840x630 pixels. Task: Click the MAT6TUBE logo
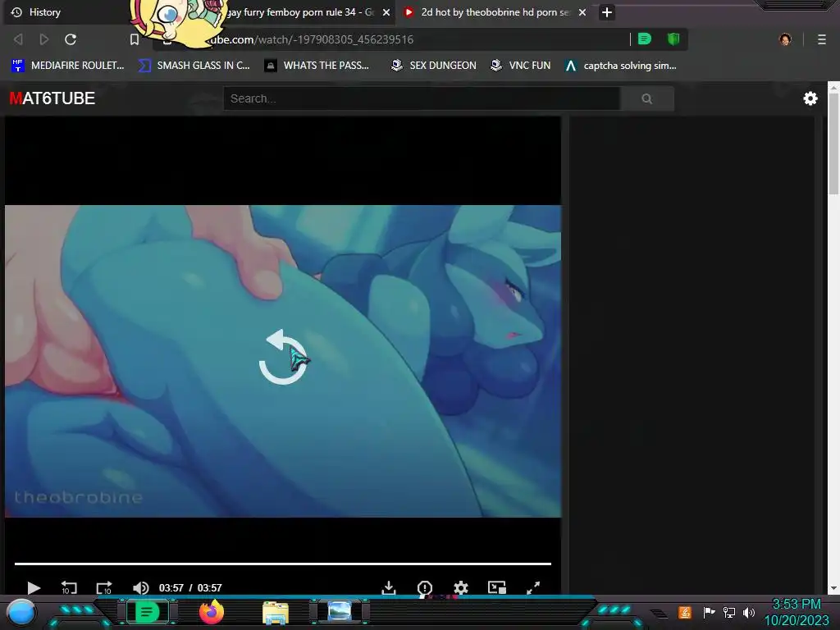52,98
